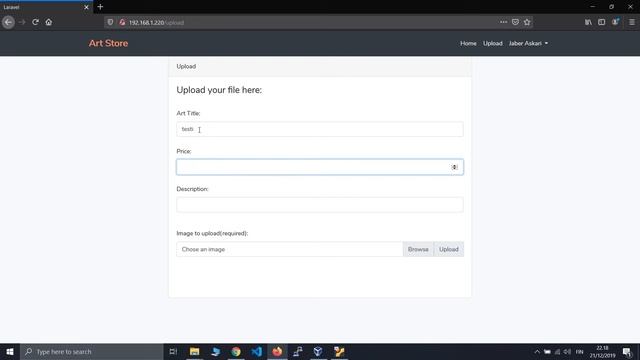
Task: Open the Firefox hamburger menu
Action: (631, 22)
